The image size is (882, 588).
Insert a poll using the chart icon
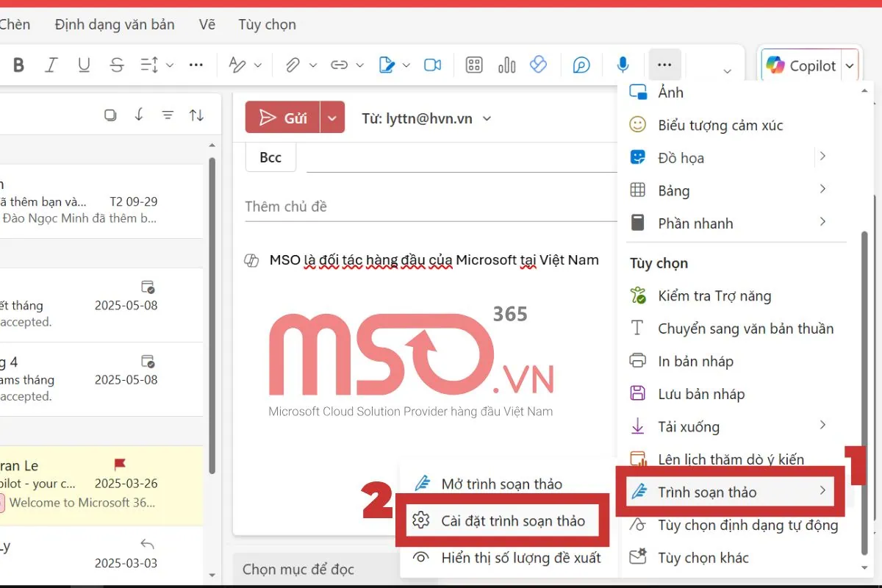506,65
